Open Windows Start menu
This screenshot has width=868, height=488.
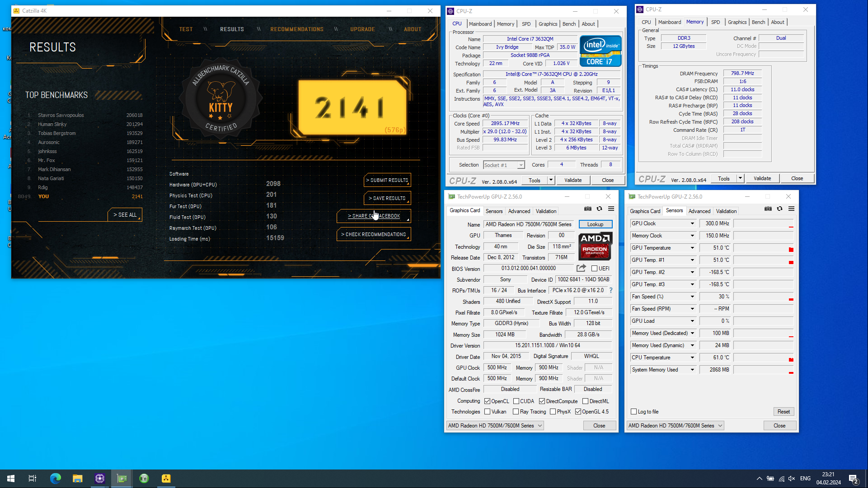point(11,479)
